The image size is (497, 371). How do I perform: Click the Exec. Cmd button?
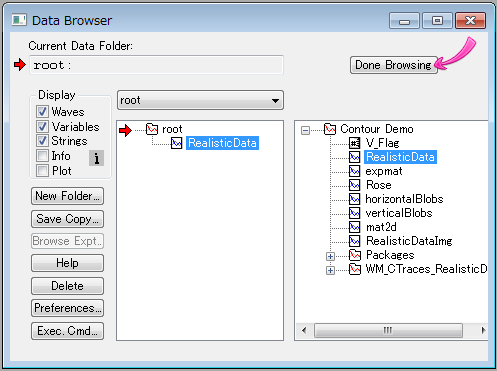pyautogui.click(x=67, y=331)
